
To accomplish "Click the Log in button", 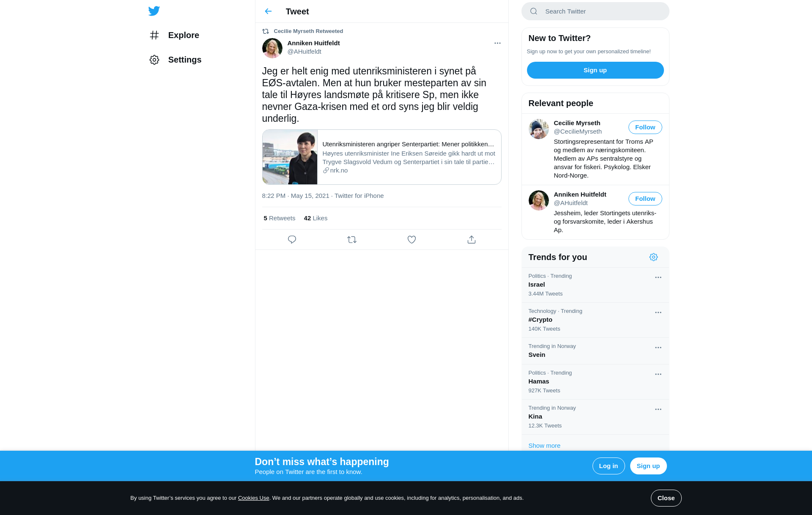I will 608,466.
